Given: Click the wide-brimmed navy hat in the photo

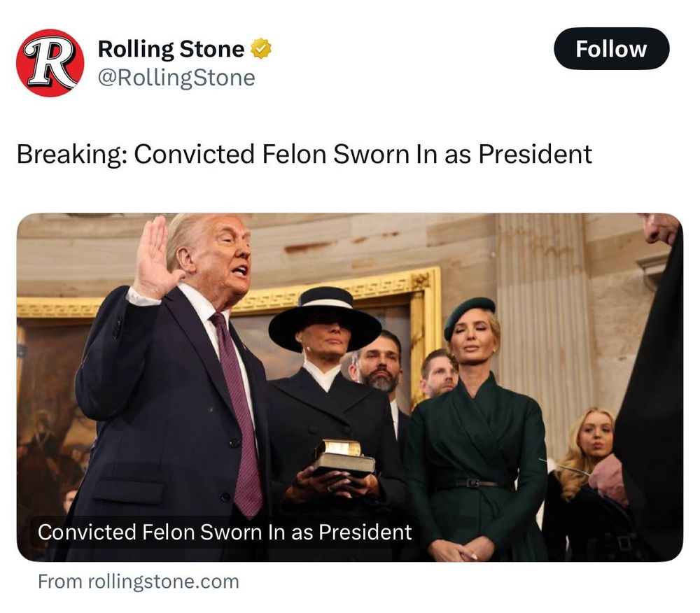Looking at the screenshot, I should pos(325,318).
